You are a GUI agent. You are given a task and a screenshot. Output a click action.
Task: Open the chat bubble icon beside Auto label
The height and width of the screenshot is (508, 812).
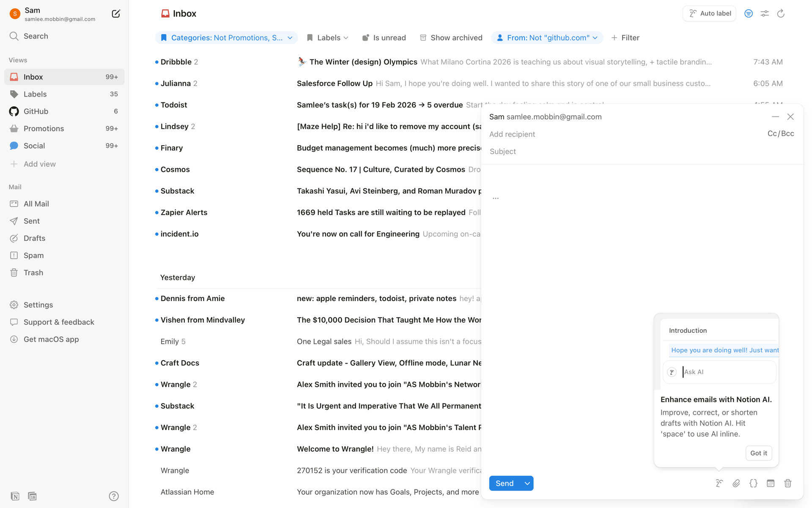tap(749, 14)
